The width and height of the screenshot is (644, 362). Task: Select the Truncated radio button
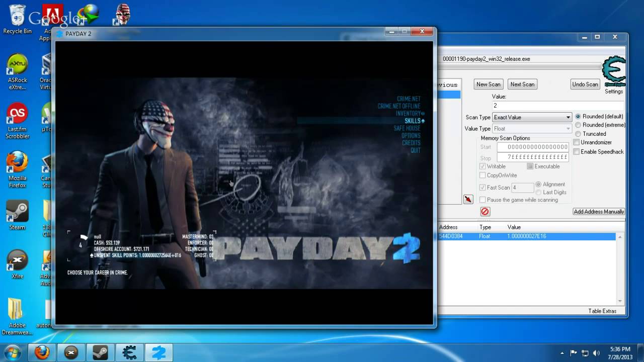click(578, 134)
